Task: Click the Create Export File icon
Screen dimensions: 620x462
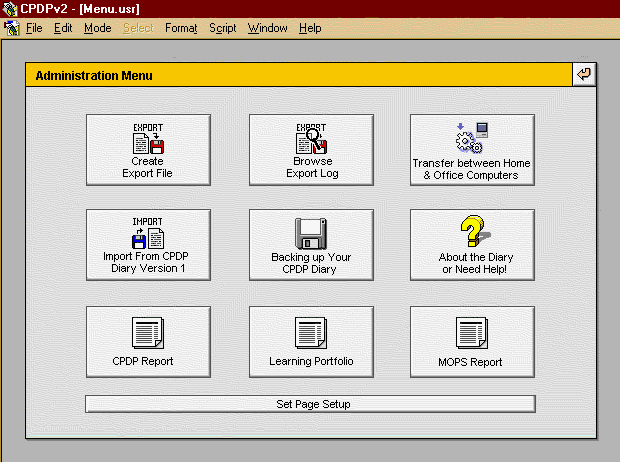Action: coord(148,138)
